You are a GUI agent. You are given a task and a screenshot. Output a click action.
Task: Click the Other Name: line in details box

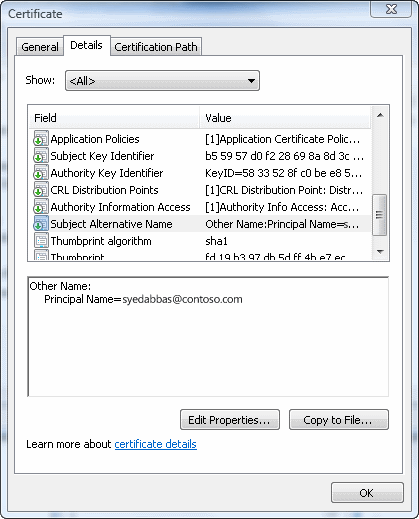pyautogui.click(x=60, y=286)
